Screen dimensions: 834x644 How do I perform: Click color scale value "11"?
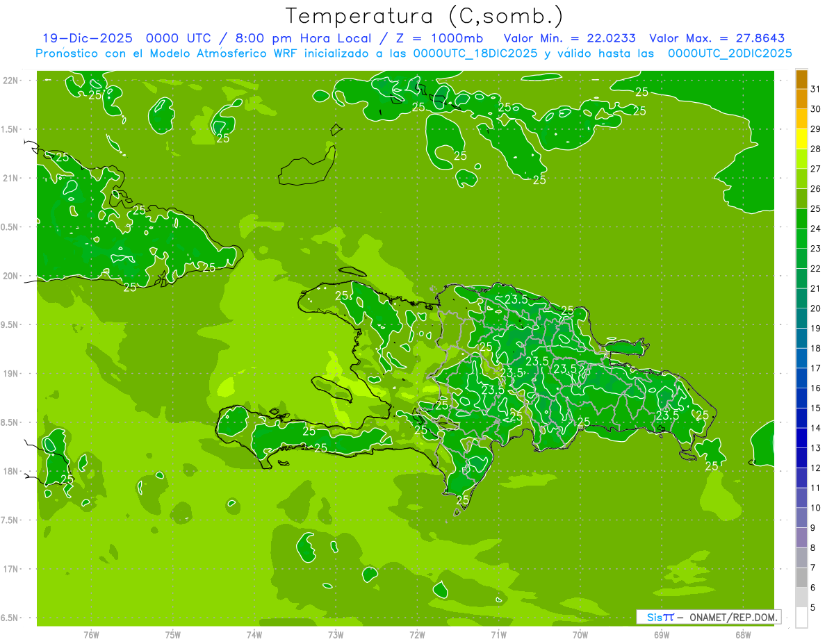[816, 488]
